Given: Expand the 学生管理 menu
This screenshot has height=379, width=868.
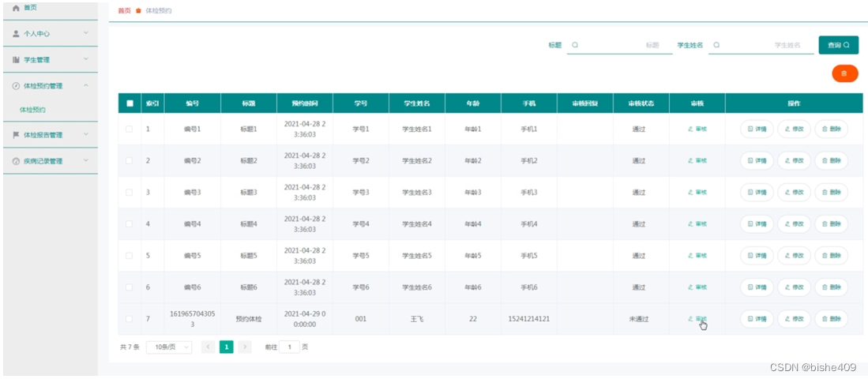Looking at the screenshot, I should click(51, 59).
